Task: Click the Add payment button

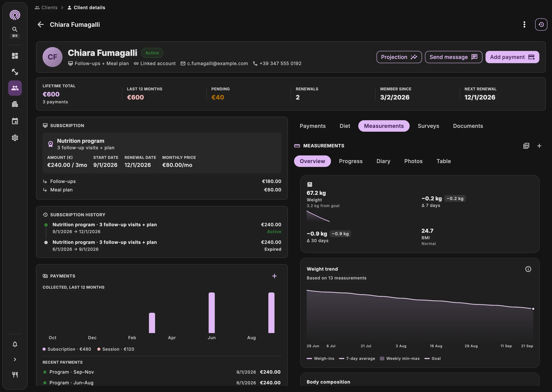Action: [512, 57]
